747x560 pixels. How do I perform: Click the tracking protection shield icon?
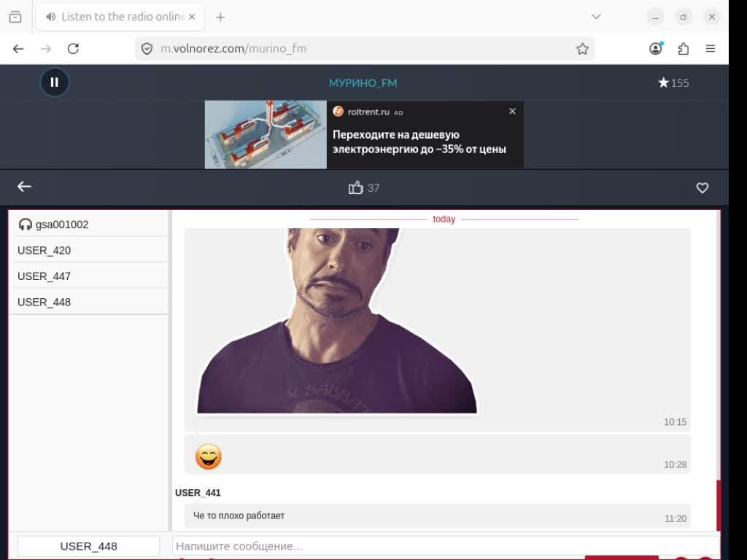tap(147, 49)
